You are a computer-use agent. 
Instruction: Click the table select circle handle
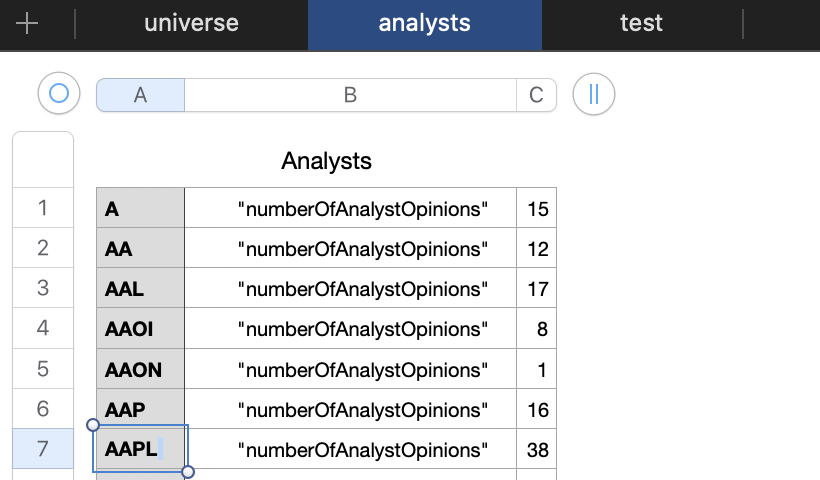(58, 94)
